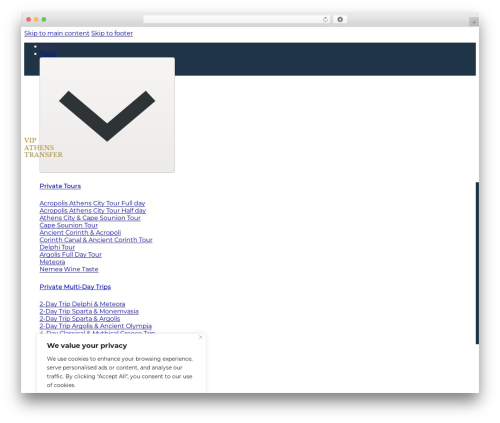
Task: Visit Ancient Corinth & Acropoli page
Action: 80,232
